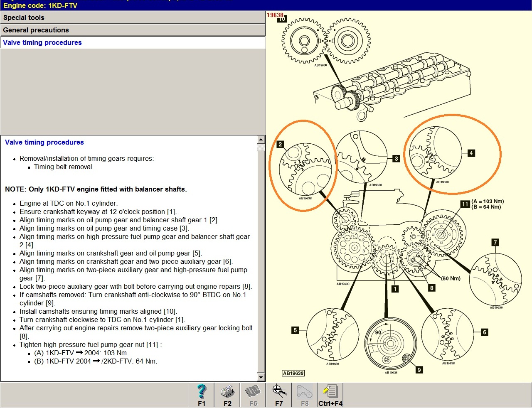
Task: Click the blue Valve timing procedures heading
Action: point(44,142)
